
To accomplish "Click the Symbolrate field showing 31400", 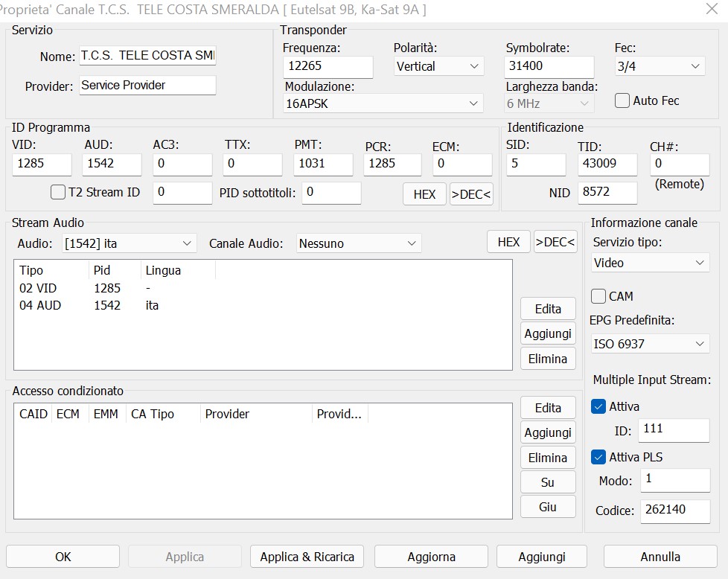I will pyautogui.click(x=549, y=66).
